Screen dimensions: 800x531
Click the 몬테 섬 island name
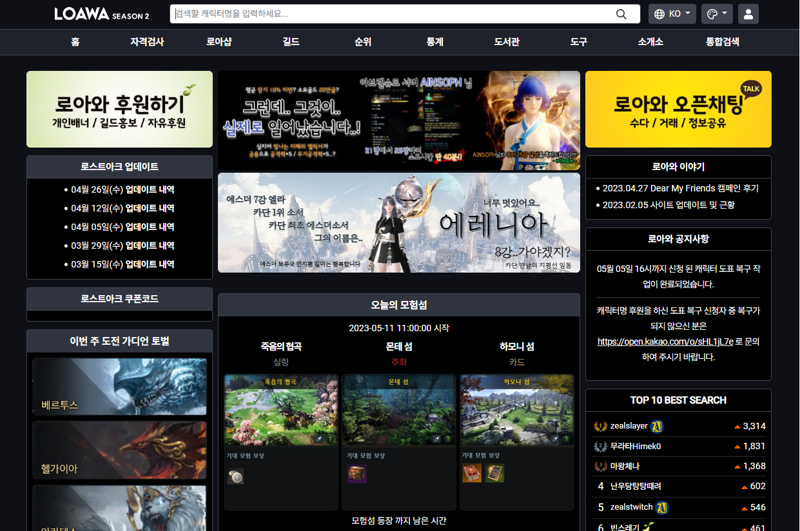tap(399, 346)
